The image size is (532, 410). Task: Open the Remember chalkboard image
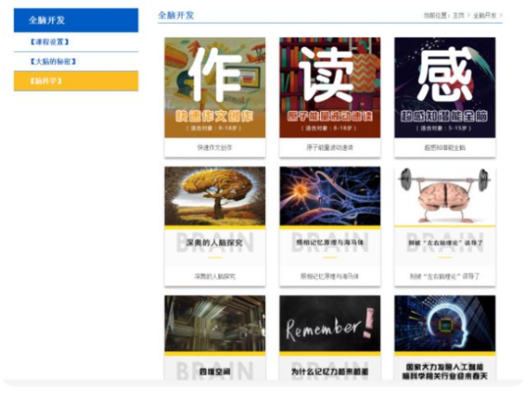click(330, 323)
